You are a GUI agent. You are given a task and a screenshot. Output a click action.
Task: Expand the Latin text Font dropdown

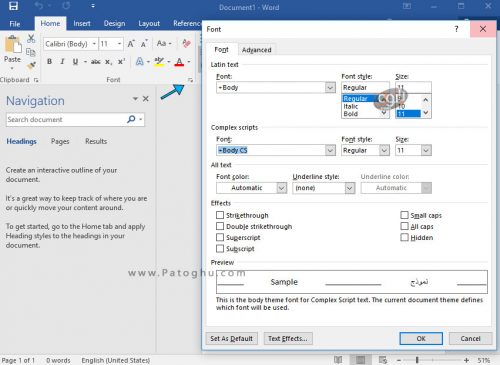(x=330, y=88)
